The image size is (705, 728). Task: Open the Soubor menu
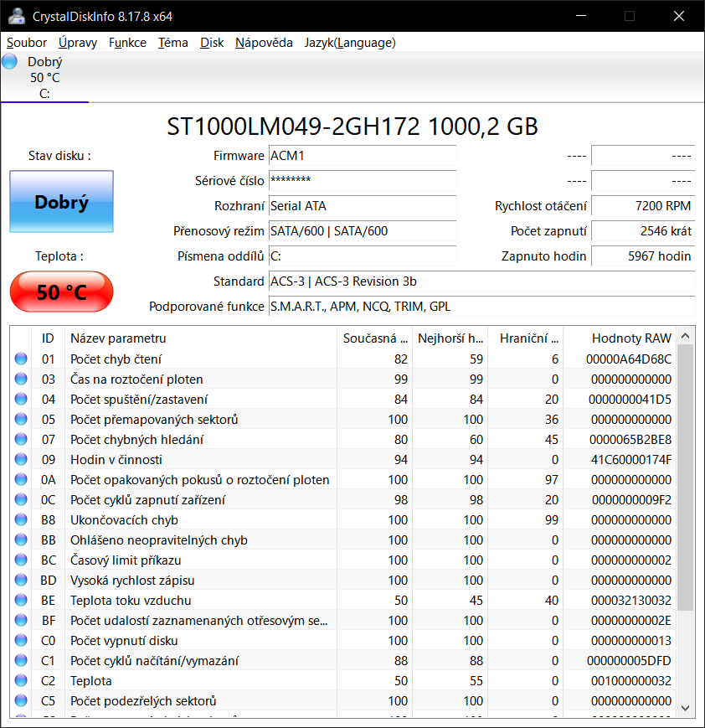(x=27, y=43)
